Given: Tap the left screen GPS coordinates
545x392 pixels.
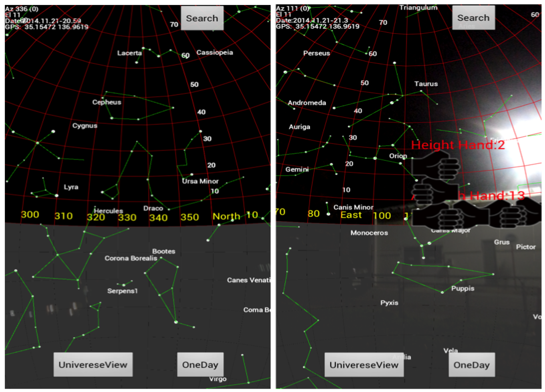Looking at the screenshot, I should (x=47, y=27).
